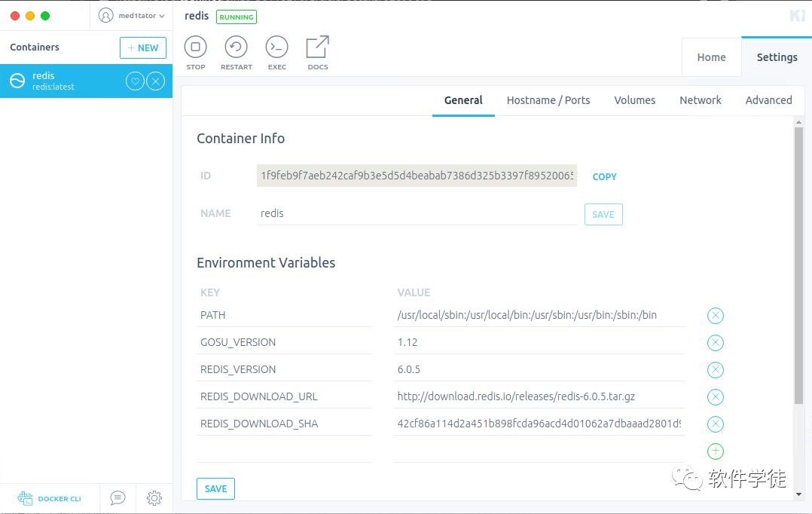This screenshot has height=514, width=812.
Task: Click the heart icon on redis container
Action: point(135,81)
